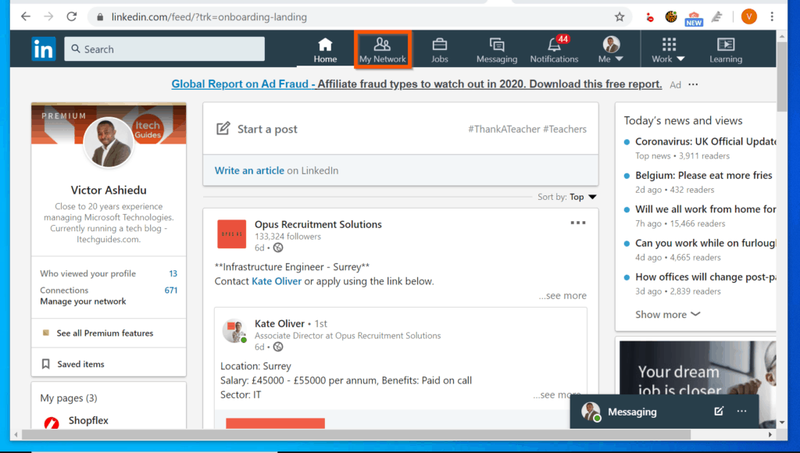
Task: Open the Will we all work from home story
Action: point(706,209)
